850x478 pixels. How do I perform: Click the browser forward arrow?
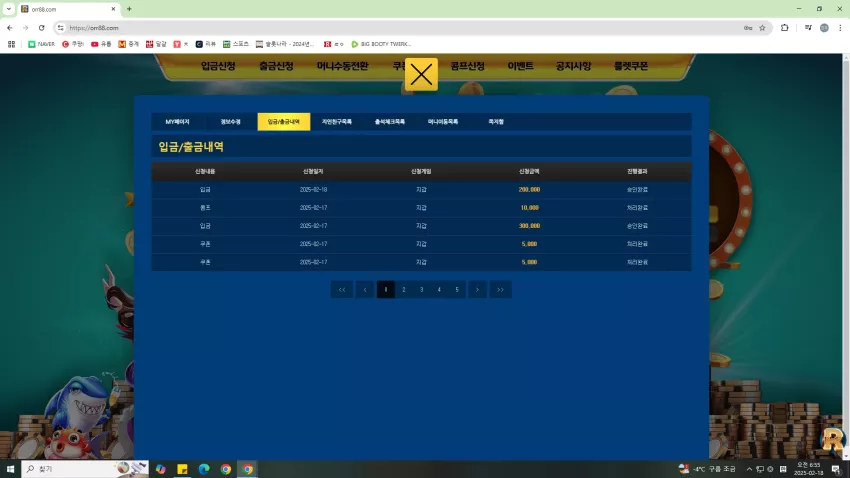pyautogui.click(x=25, y=28)
